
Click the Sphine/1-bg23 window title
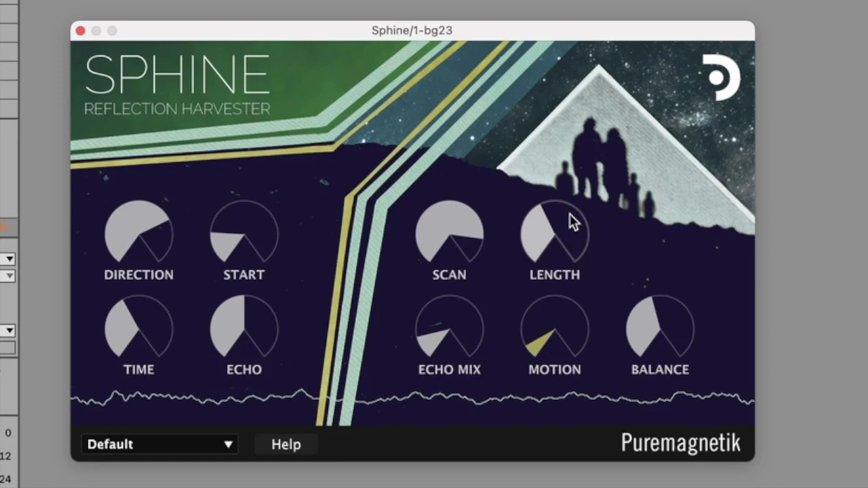click(x=412, y=30)
